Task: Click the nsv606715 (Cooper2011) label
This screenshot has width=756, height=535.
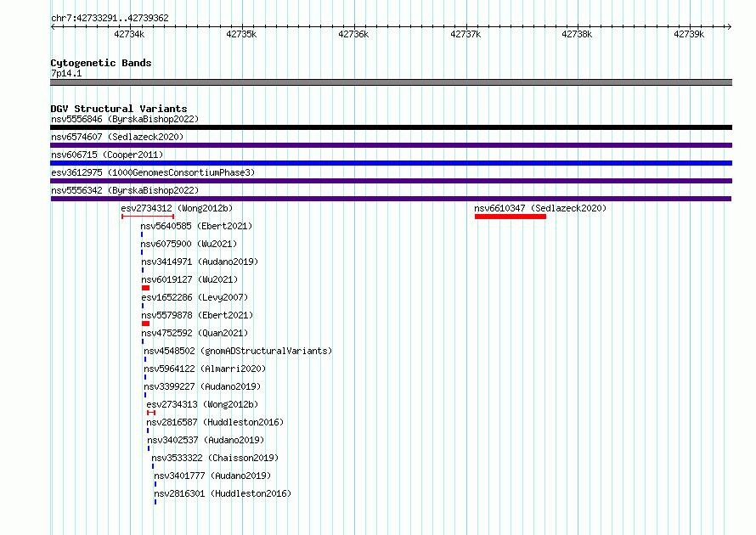Action: click(x=107, y=155)
